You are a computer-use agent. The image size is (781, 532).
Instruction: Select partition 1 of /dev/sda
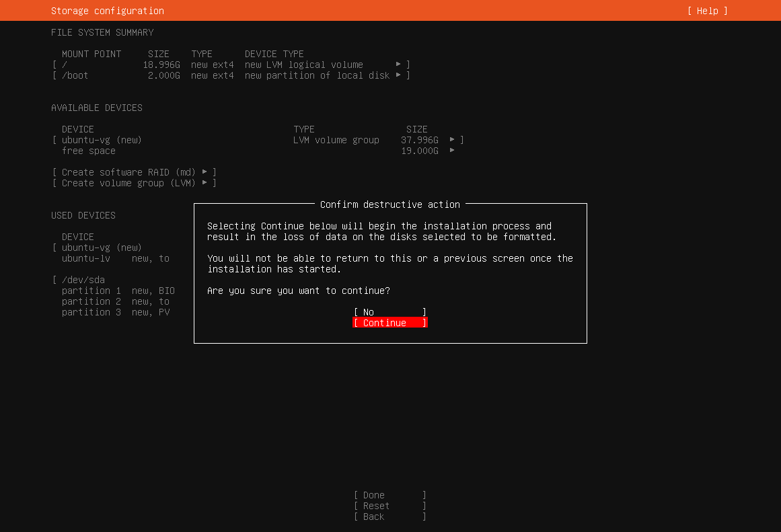coord(118,291)
